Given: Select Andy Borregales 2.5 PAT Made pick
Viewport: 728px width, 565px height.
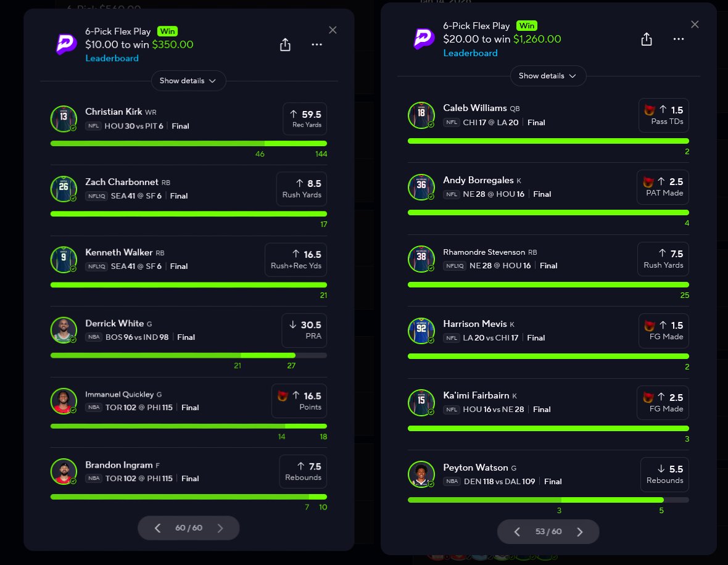Looking at the screenshot, I should tap(663, 187).
